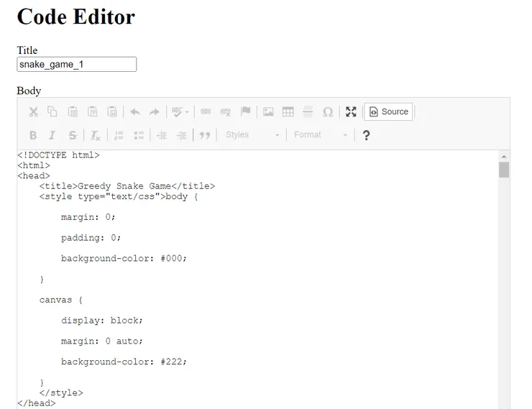Open the Styles dropdown
The width and height of the screenshot is (532, 409).
pyautogui.click(x=252, y=135)
